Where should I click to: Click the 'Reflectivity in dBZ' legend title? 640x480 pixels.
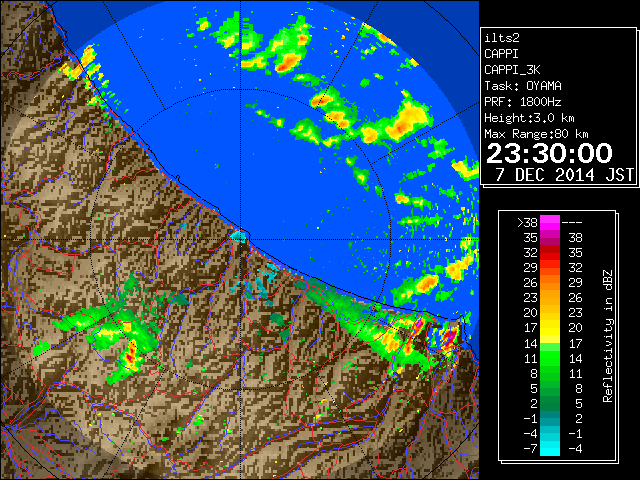[608, 336]
